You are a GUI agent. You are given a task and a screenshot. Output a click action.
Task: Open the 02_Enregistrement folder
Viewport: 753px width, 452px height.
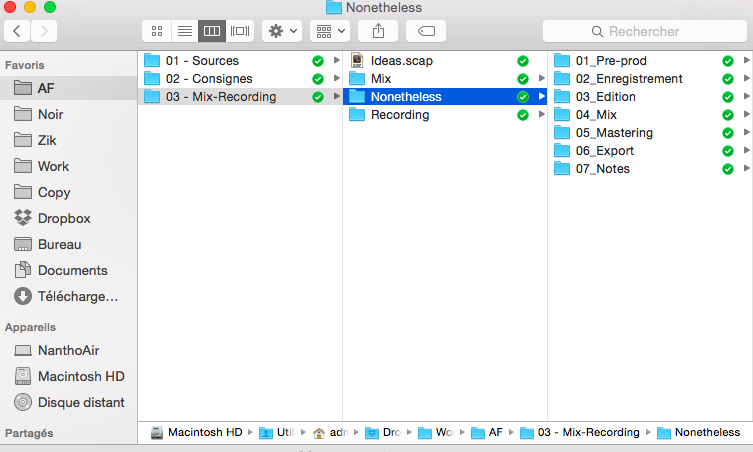(650, 79)
